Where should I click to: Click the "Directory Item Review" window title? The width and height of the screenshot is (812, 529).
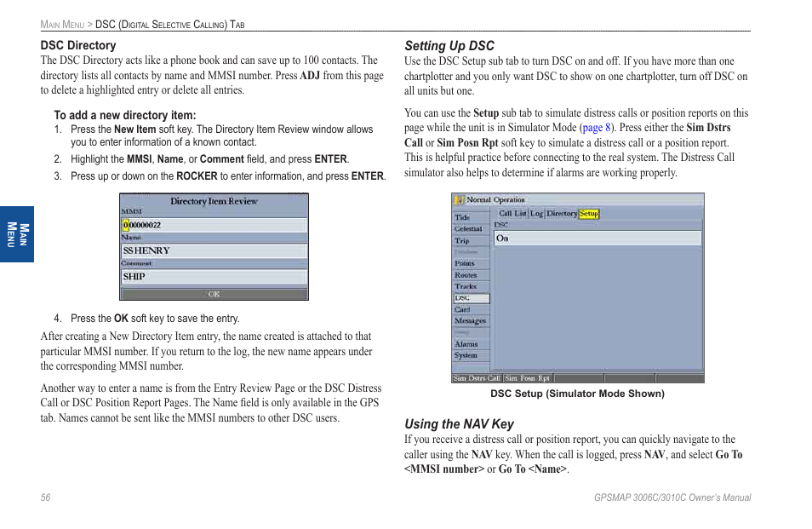[214, 201]
